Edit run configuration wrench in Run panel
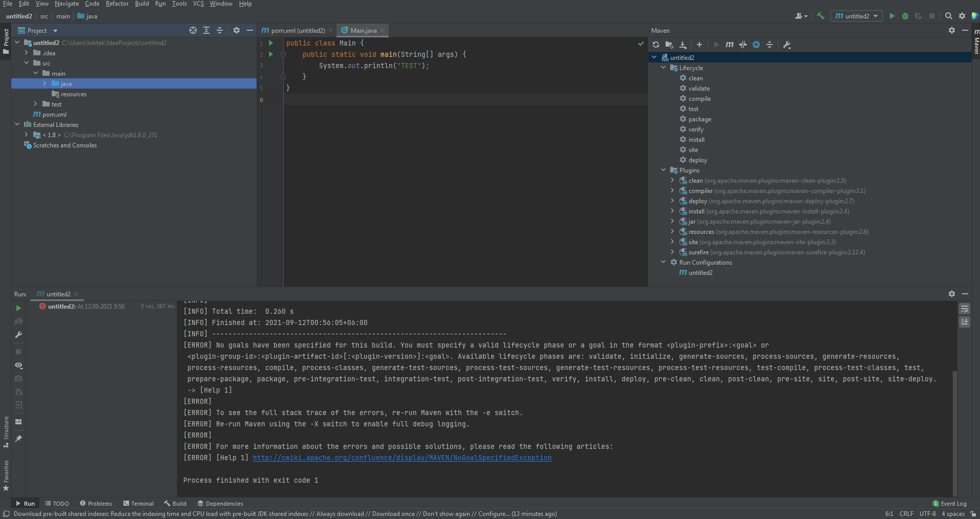Image resolution: width=980 pixels, height=519 pixels. click(18, 335)
